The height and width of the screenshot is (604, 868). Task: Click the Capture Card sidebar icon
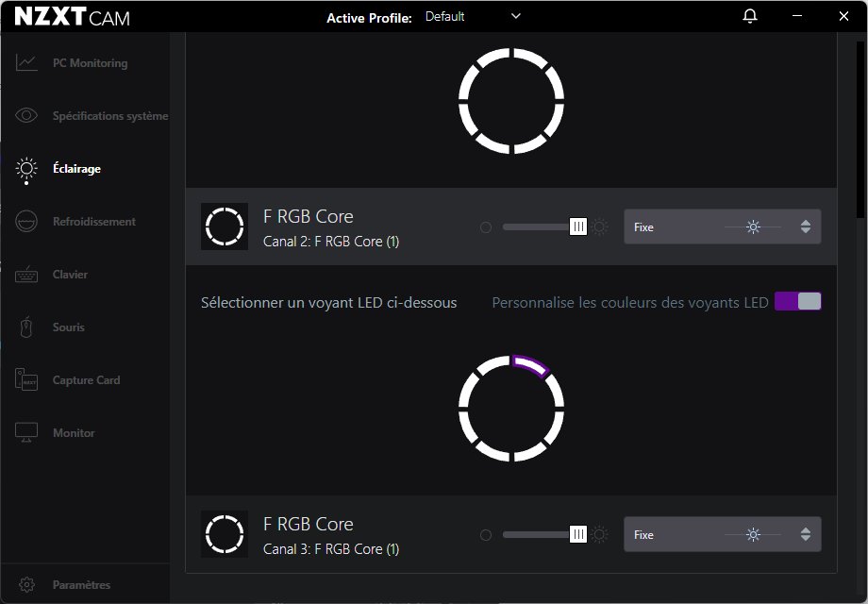(x=25, y=379)
